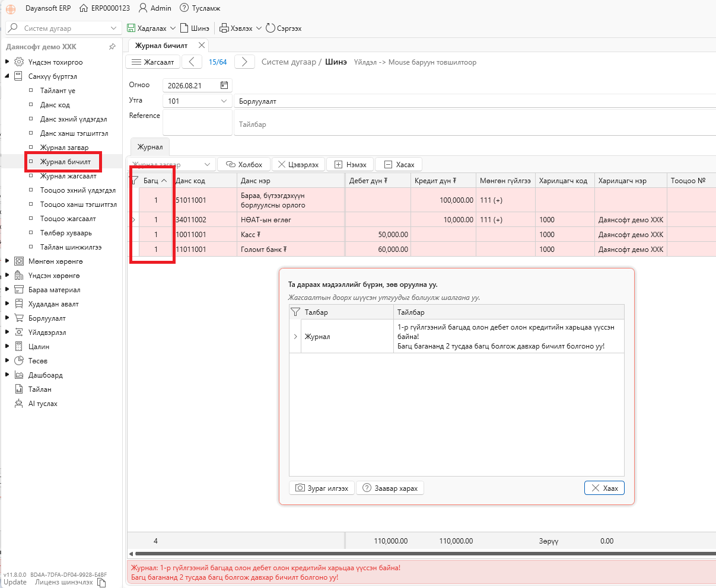Open the Журнал загвар template dropdown
The height and width of the screenshot is (588, 716).
(x=208, y=165)
